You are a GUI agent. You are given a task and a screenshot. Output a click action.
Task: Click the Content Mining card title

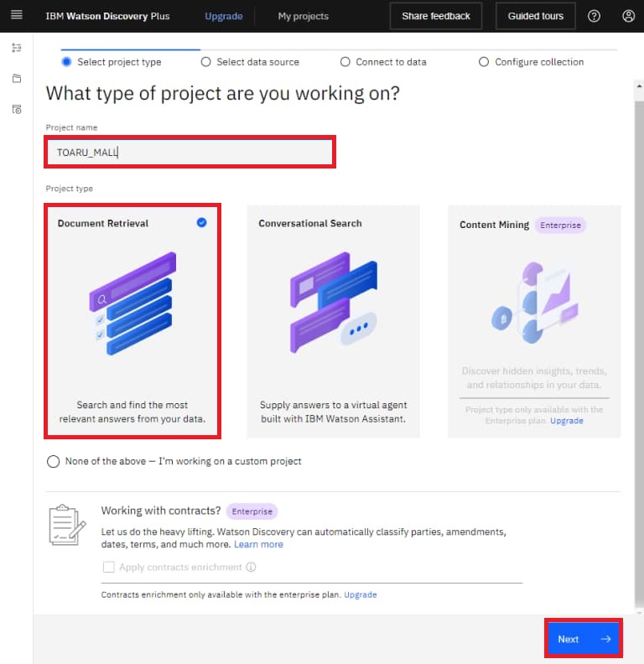(x=495, y=225)
